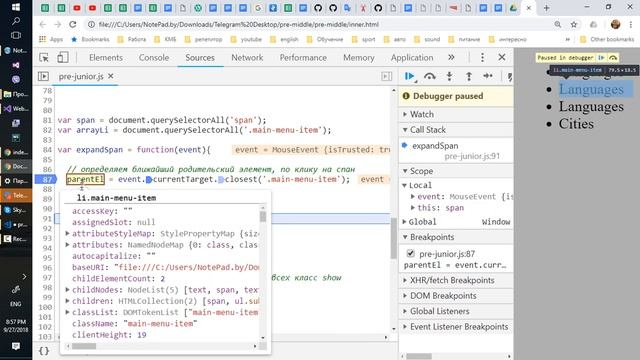
Task: Expand childNodes NodeList in the popup
Action: [67, 290]
